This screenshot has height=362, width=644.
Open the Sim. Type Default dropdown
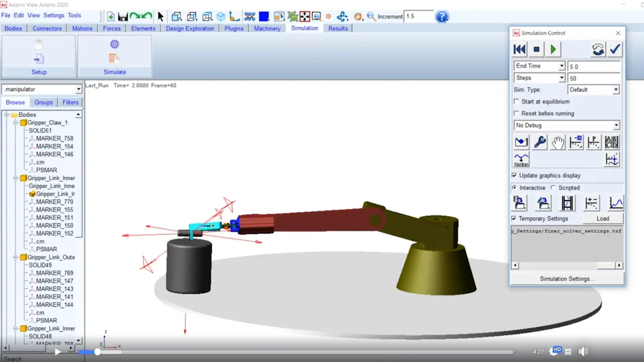(x=616, y=89)
